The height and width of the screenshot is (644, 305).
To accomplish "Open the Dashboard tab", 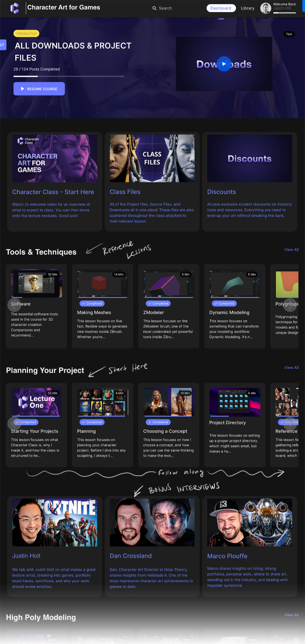I will coord(221,8).
